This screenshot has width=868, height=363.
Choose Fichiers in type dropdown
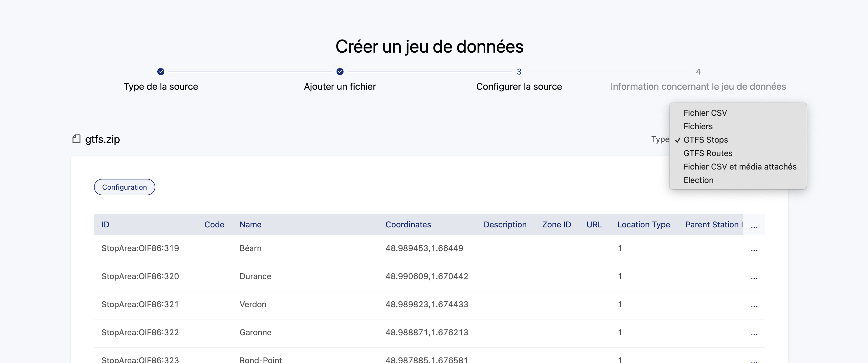coord(698,127)
